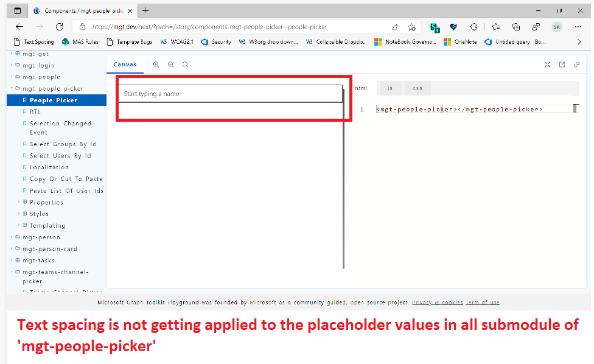Open Edge Collections
The image size is (594, 364).
pyautogui.click(x=515, y=27)
